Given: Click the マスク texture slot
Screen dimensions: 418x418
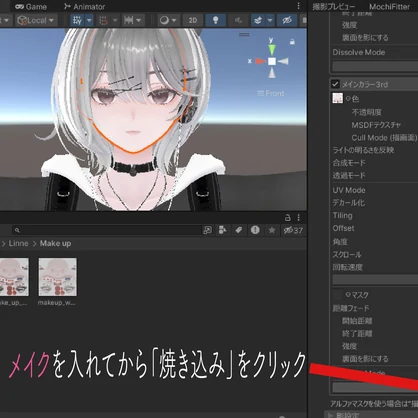Looking at the screenshot, I should point(338,295).
